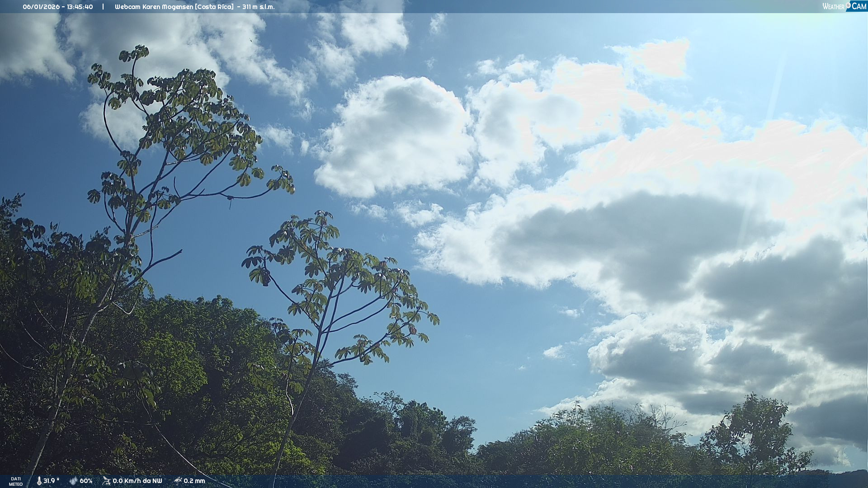Screen dimensions: 868x488
Task: Click the [Costa Rica] location text
Action: [214, 7]
